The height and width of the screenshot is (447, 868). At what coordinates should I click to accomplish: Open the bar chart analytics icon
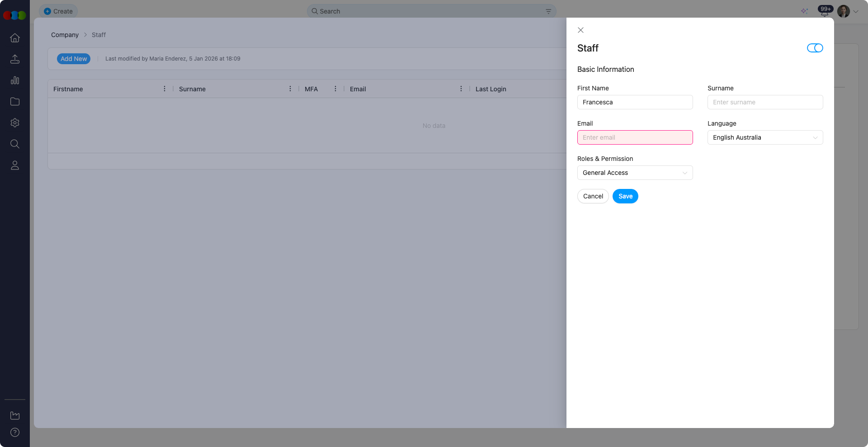[x=15, y=80]
